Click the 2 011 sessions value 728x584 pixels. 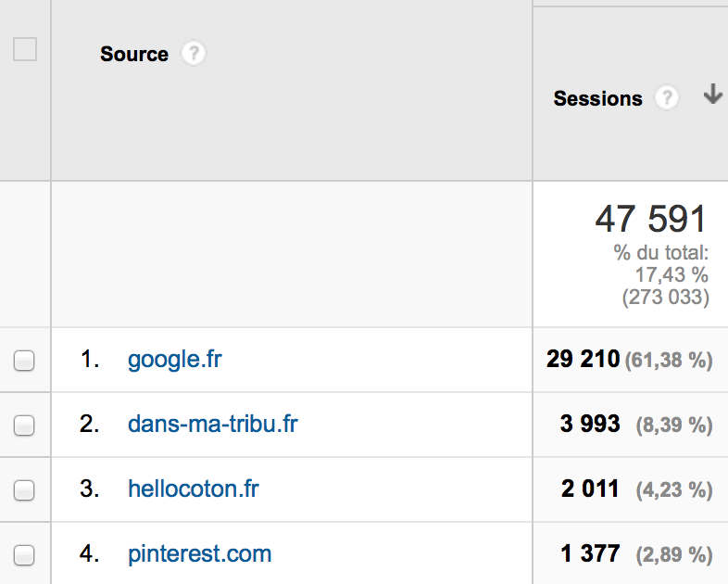(x=590, y=489)
